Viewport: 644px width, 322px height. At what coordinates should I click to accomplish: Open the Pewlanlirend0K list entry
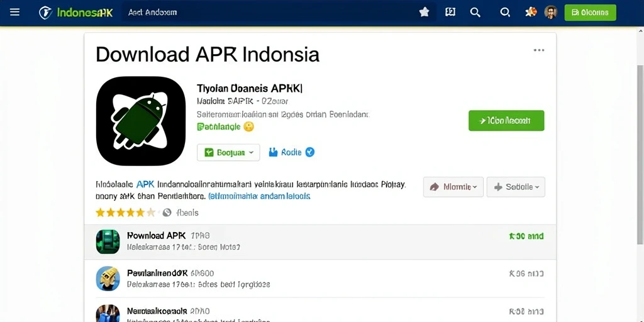[320, 278]
